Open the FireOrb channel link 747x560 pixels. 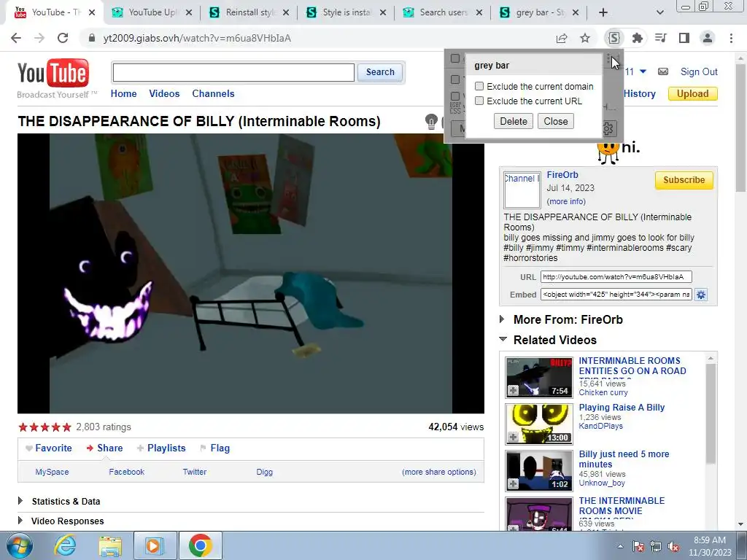[x=562, y=175]
